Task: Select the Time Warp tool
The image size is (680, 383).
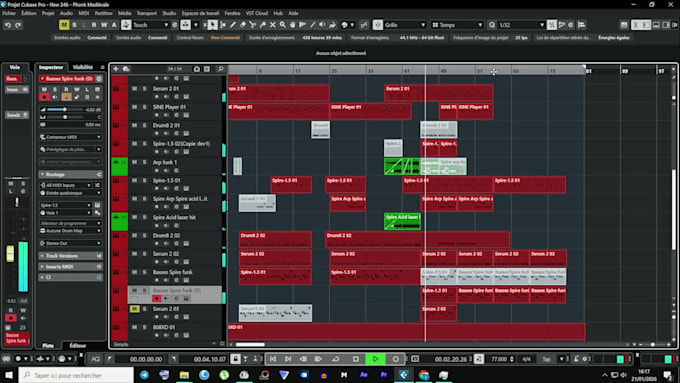Action: [x=303, y=25]
